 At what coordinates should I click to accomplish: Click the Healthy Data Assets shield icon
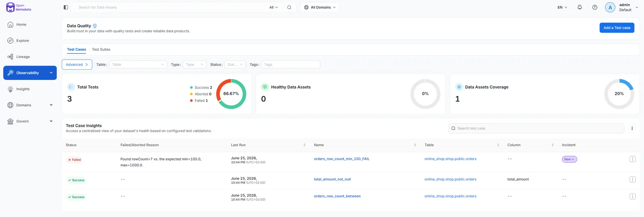pyautogui.click(x=265, y=87)
